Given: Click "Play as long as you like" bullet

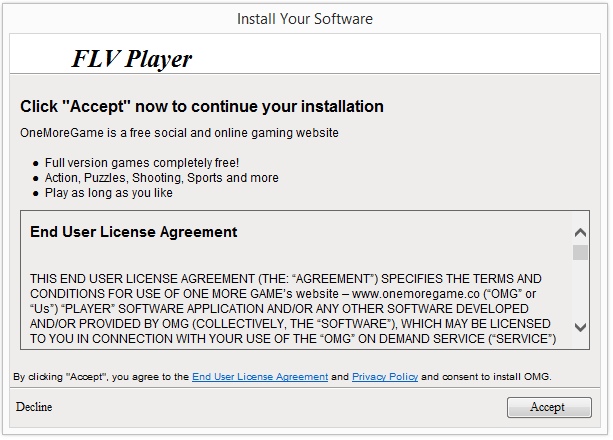Looking at the screenshot, I should click(108, 193).
